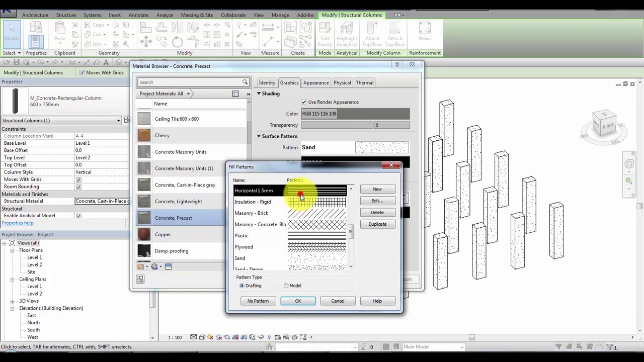Click the Detail Level icon in view bar
Viewport: 644px width, 362px height.
[194, 337]
